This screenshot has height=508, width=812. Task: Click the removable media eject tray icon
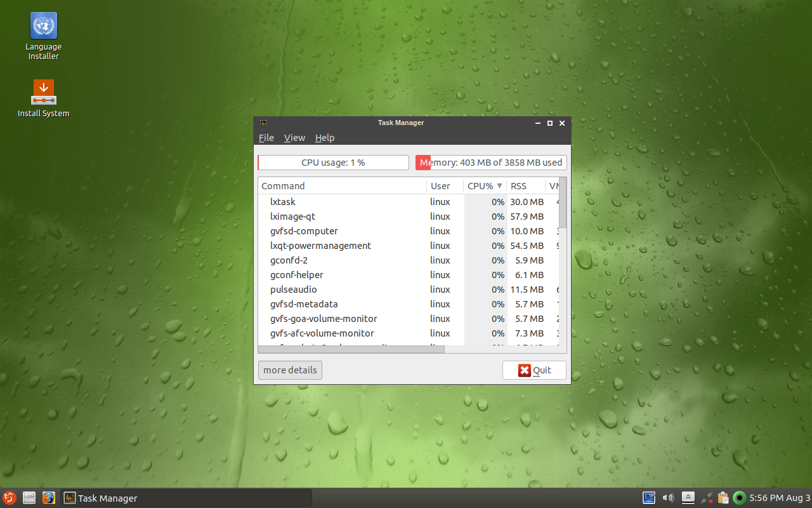coord(688,498)
